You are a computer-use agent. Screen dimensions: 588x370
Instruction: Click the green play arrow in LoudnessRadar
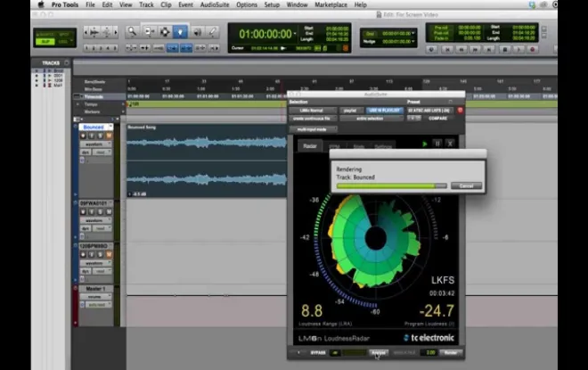click(424, 144)
